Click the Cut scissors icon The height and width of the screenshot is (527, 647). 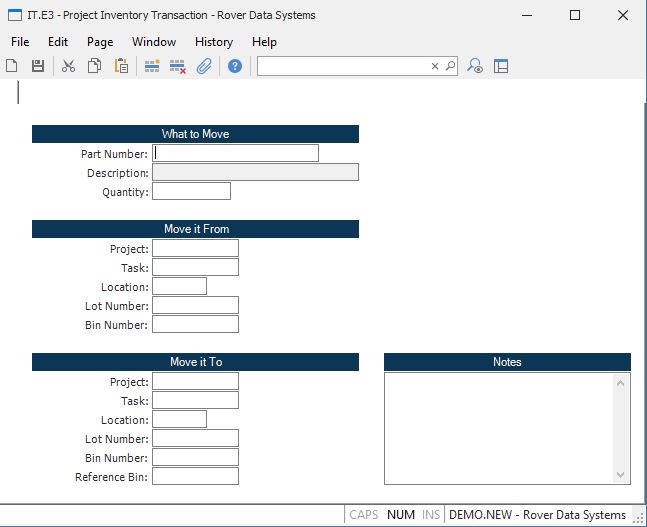(x=68, y=66)
